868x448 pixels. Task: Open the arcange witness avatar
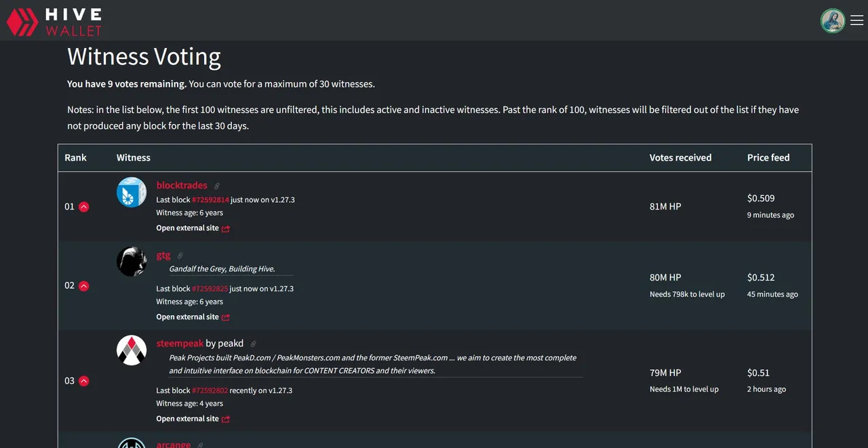[132, 443]
